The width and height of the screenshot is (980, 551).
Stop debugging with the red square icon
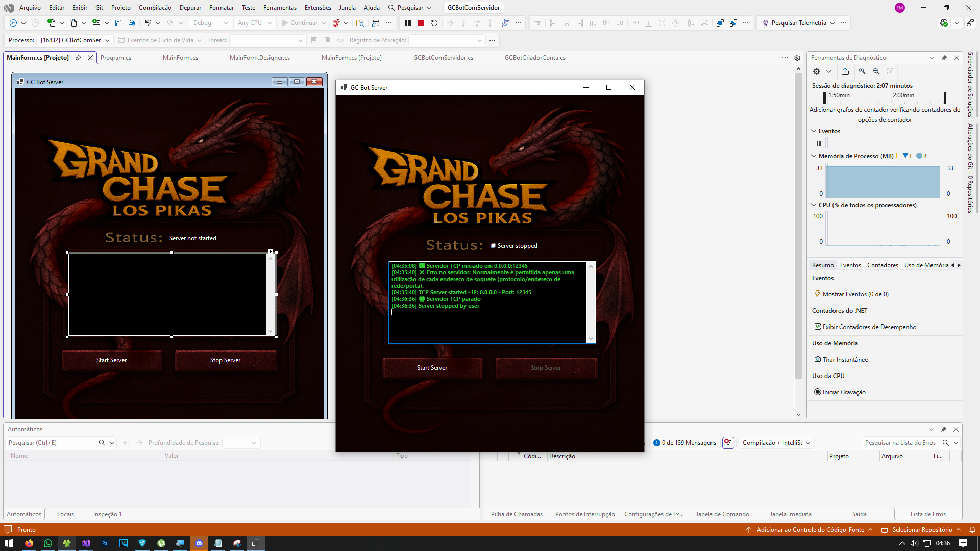pos(421,23)
